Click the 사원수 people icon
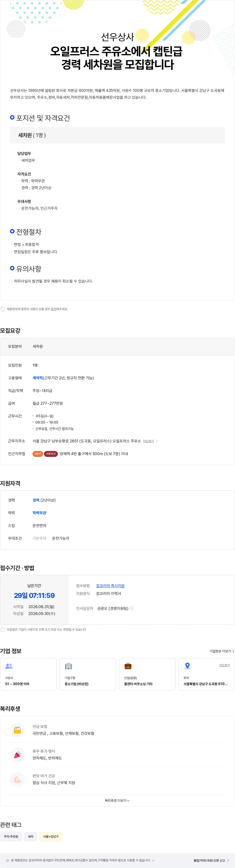The image size is (235, 868). [x=9, y=666]
